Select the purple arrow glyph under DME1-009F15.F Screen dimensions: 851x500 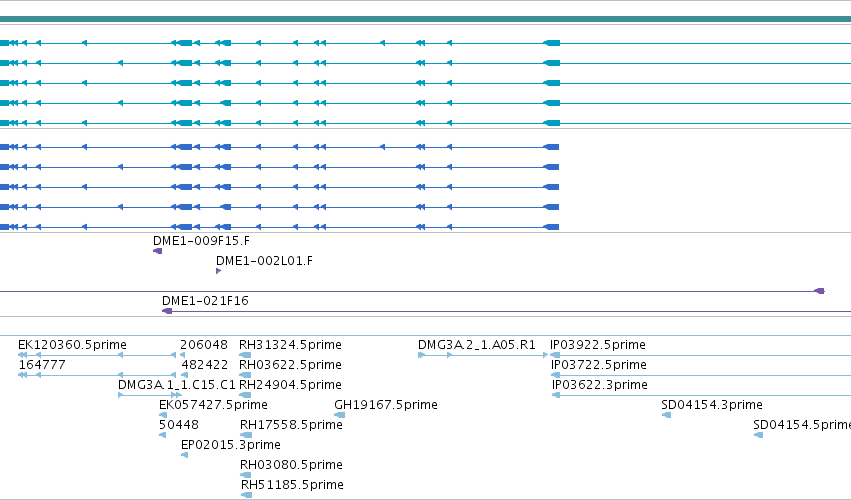click(157, 251)
